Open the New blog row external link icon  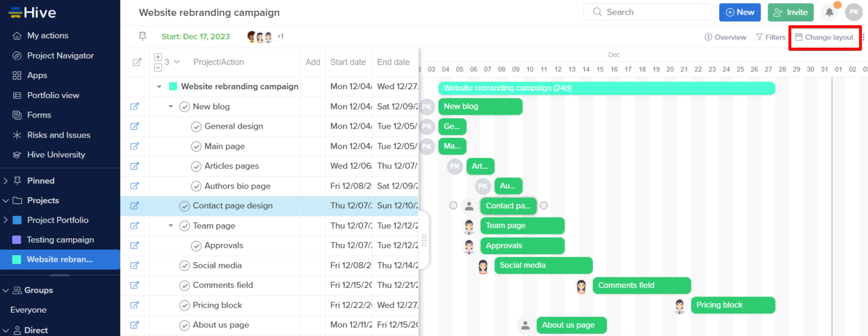click(134, 106)
